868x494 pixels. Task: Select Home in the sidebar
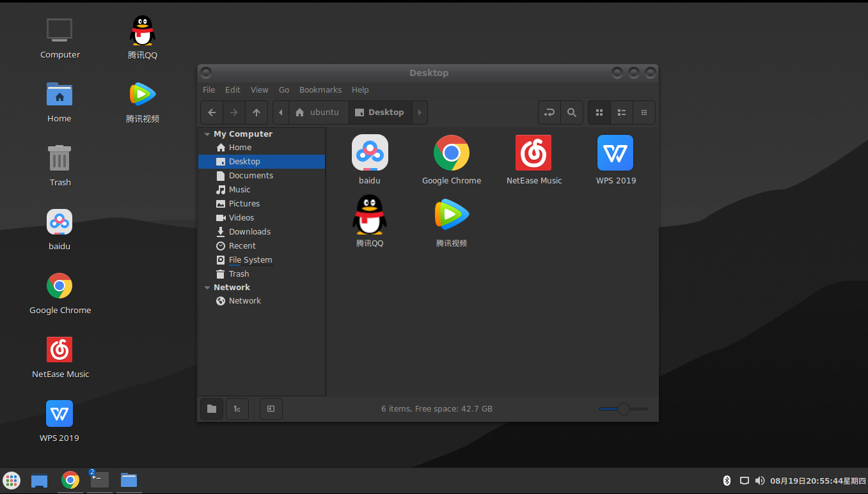coord(262,148)
